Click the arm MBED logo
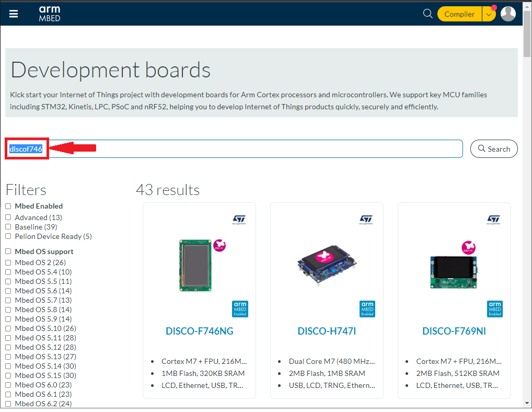532x412 pixels. pos(50,14)
